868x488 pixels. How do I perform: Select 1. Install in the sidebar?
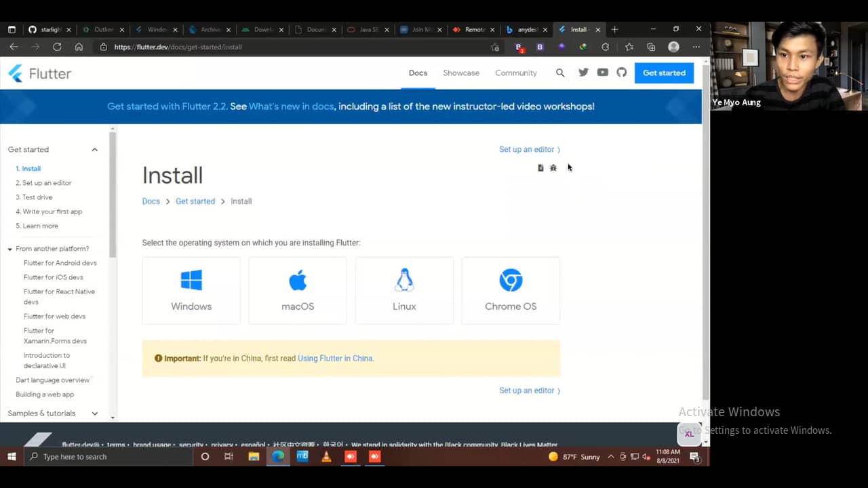pyautogui.click(x=28, y=168)
